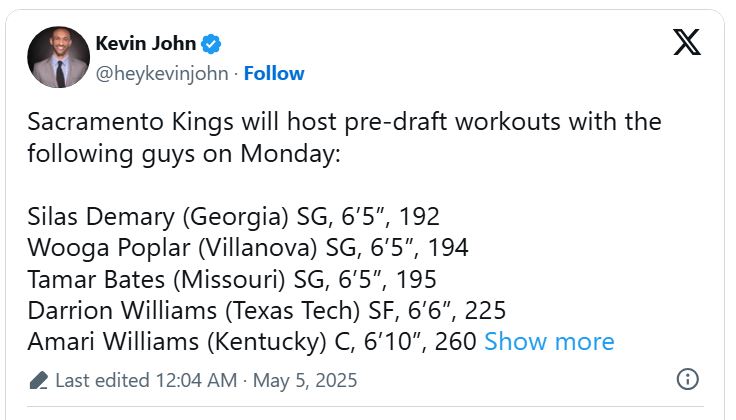Viewport: 736px width, 420px height.
Task: Select the Darrion Williams (Texas Tech) line
Action: pos(267,310)
